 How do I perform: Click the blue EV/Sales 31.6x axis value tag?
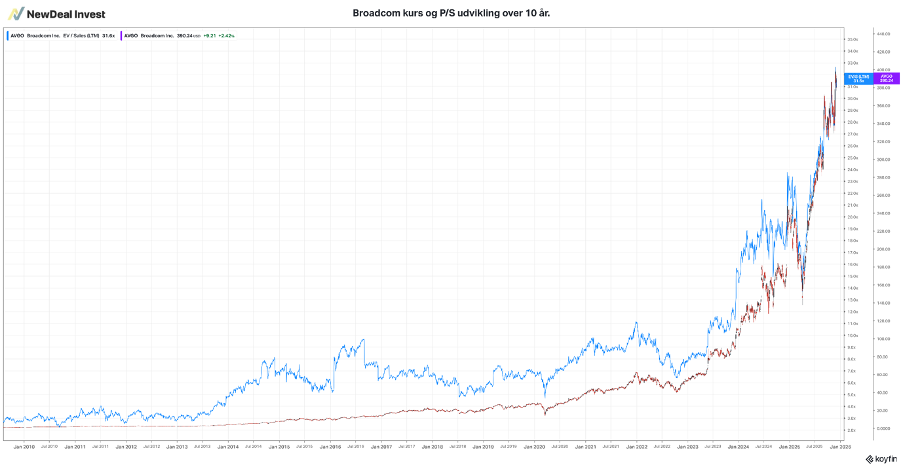point(858,77)
